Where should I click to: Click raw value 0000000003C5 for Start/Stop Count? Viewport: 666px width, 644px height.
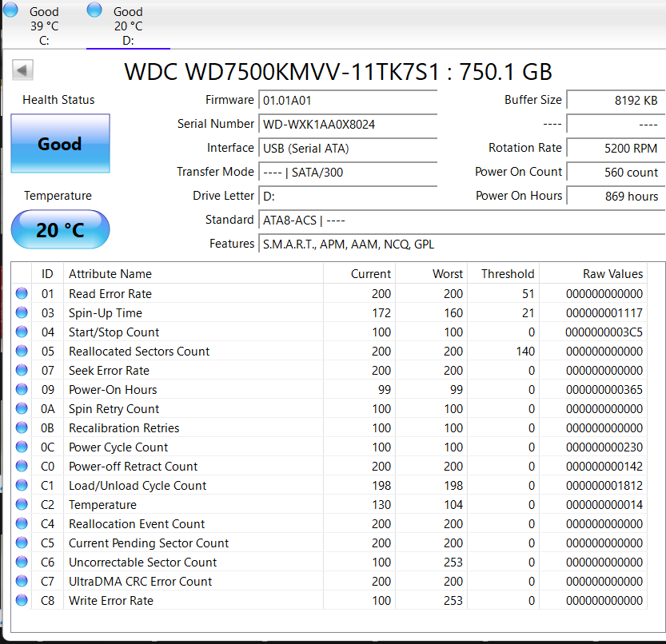(604, 332)
